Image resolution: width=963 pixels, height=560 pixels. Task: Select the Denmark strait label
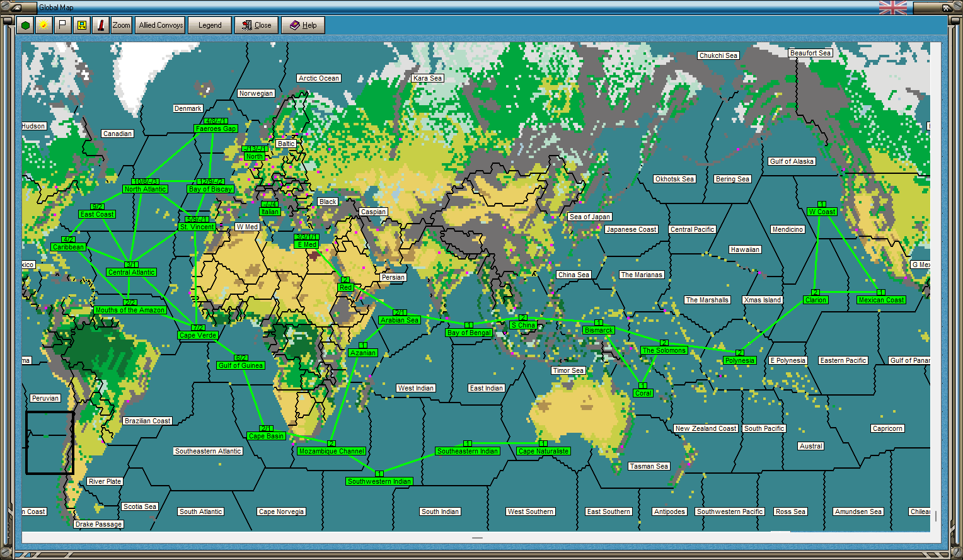tap(188, 108)
